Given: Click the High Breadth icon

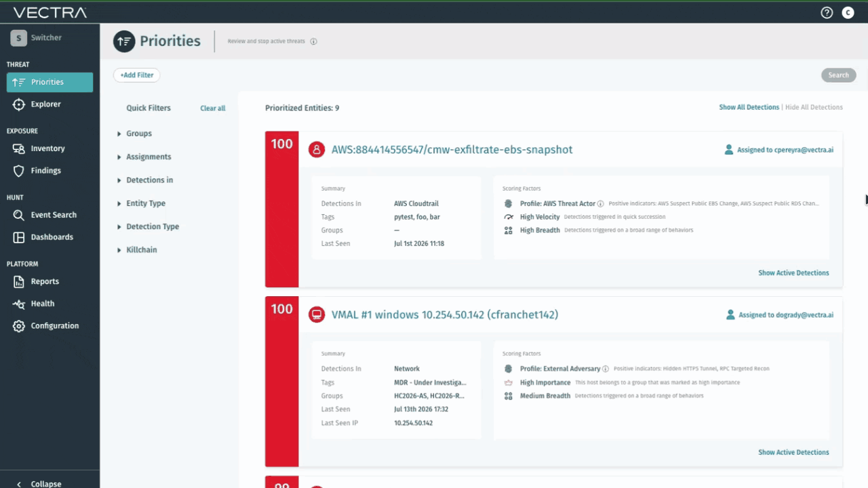Looking at the screenshot, I should [x=508, y=230].
